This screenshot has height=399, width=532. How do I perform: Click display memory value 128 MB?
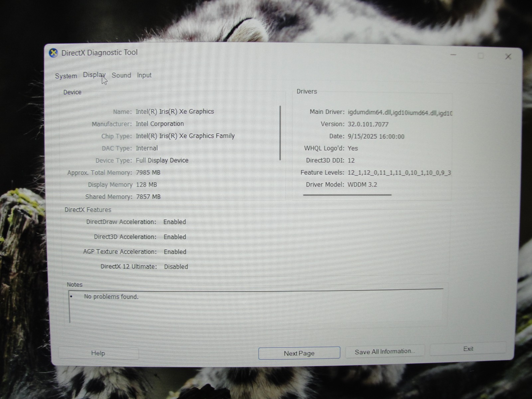coord(146,185)
